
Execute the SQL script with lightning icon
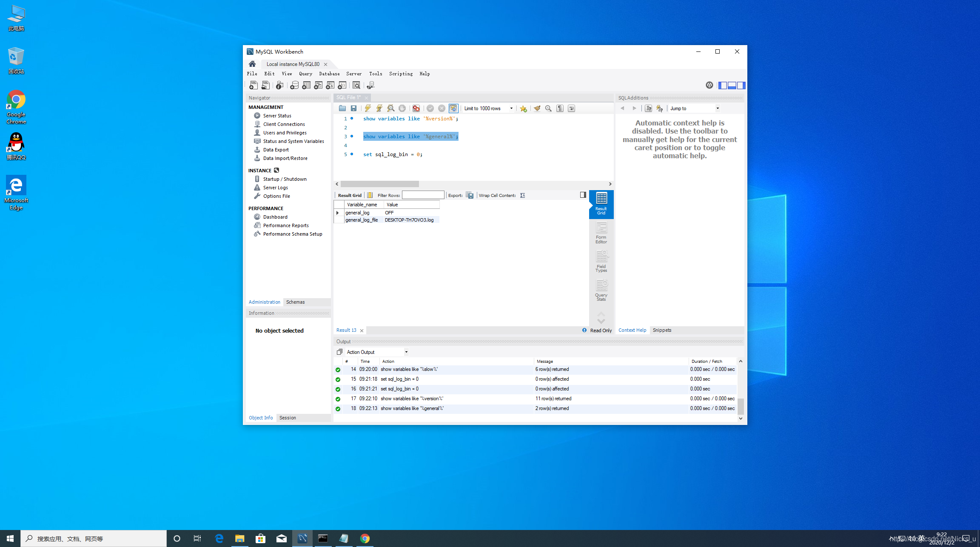coord(367,108)
